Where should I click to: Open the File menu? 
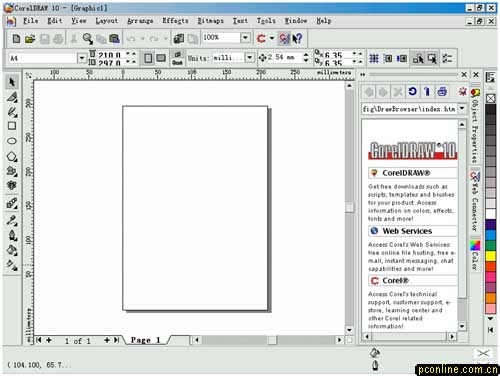30,21
